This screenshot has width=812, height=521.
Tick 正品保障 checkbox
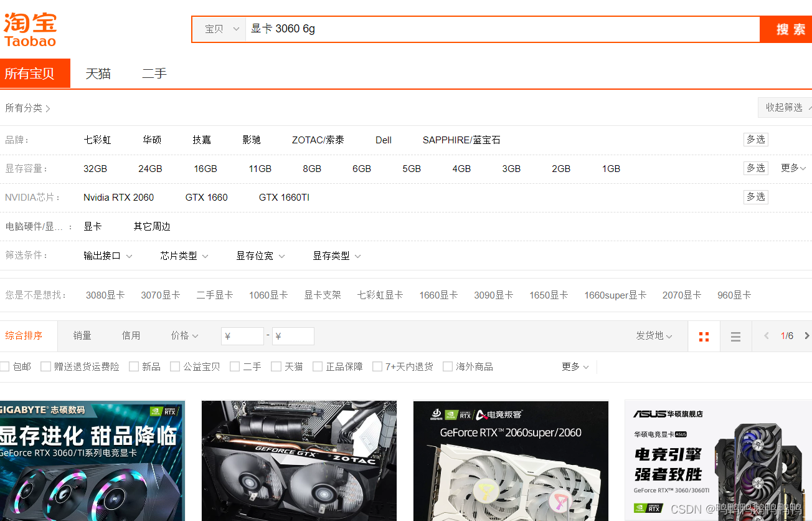tap(318, 366)
